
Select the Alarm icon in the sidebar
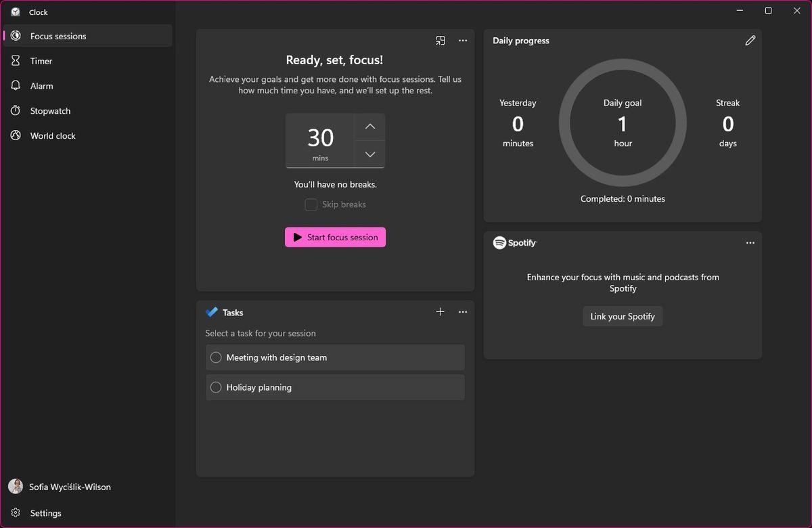pos(15,85)
